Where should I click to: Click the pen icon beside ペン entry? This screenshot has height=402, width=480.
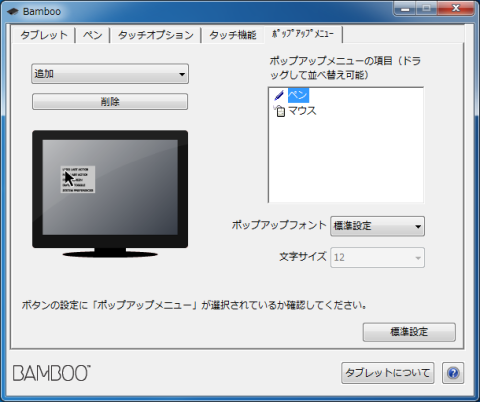(x=279, y=95)
